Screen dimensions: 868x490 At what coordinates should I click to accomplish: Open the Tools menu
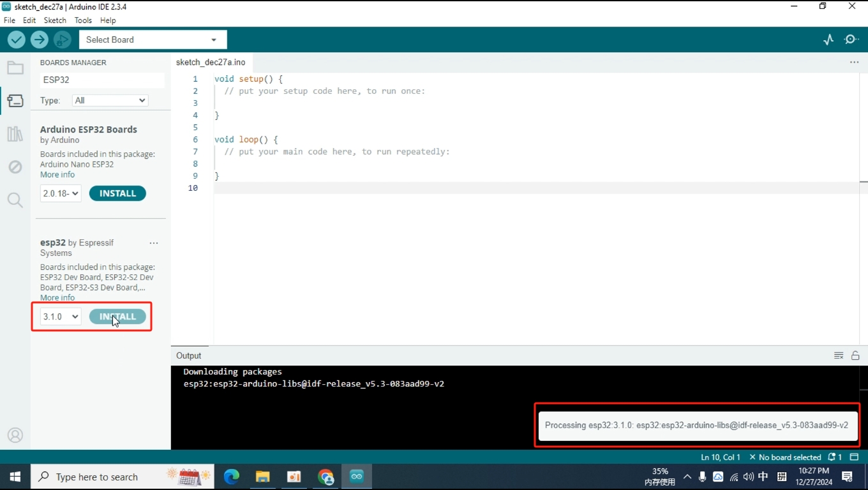click(83, 20)
